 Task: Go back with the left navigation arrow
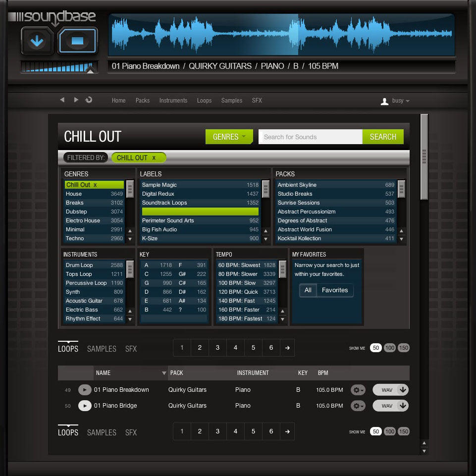coord(62,100)
